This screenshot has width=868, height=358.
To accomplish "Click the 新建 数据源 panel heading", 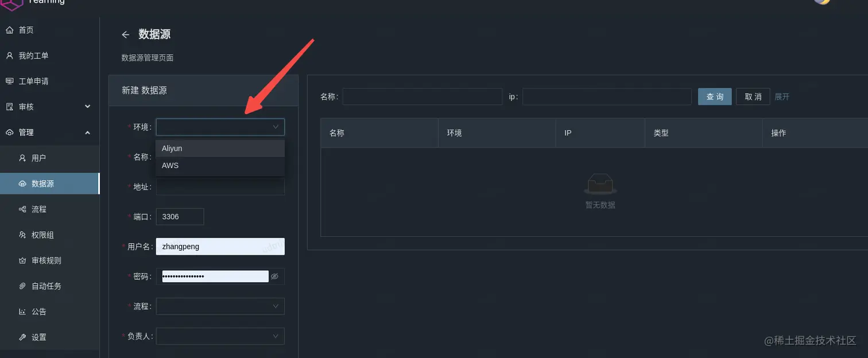I will pos(144,91).
